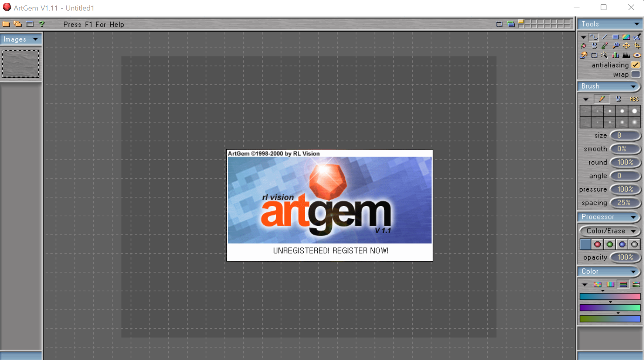This screenshot has height=360, width=644.
Task: Select the rectangular marquee selection tool
Action: point(594,55)
